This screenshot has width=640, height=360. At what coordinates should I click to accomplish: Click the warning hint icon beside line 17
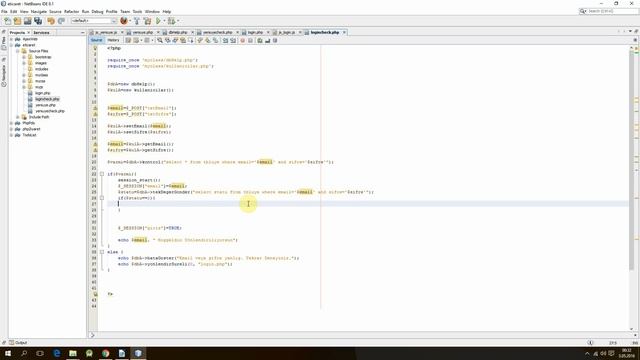tap(95, 144)
